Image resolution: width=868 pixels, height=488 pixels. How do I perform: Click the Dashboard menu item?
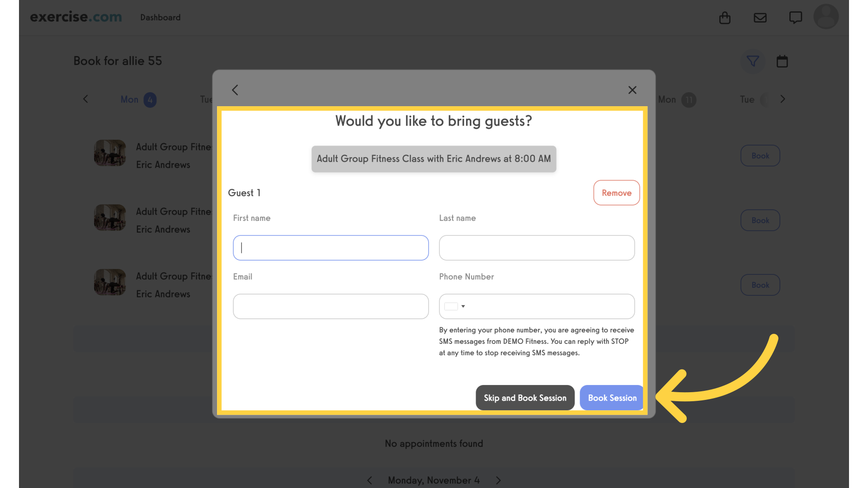coord(160,17)
